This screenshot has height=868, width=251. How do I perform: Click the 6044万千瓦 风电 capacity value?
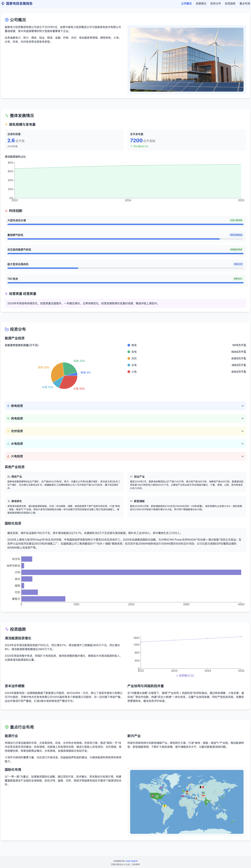coord(239,352)
